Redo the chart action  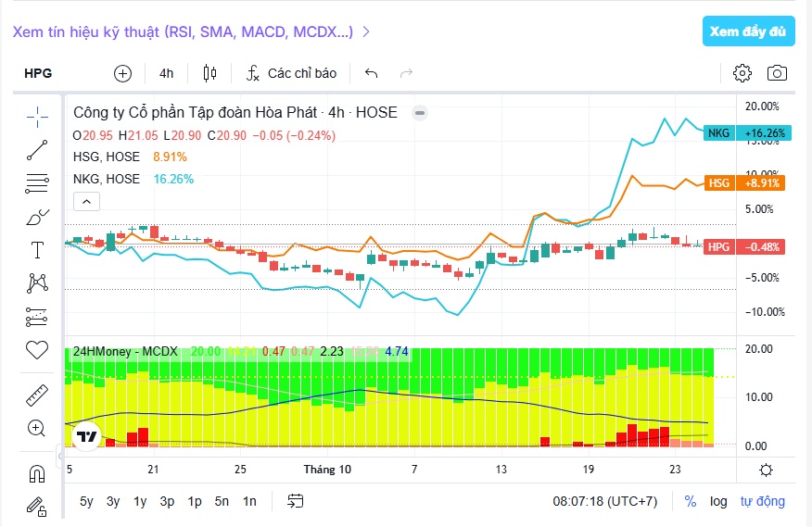(x=407, y=73)
